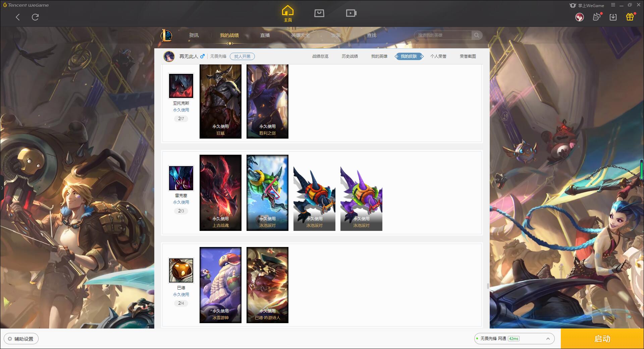Viewport: 644px width, 349px height.
Task: Open the 主页 home icon
Action: tap(288, 14)
